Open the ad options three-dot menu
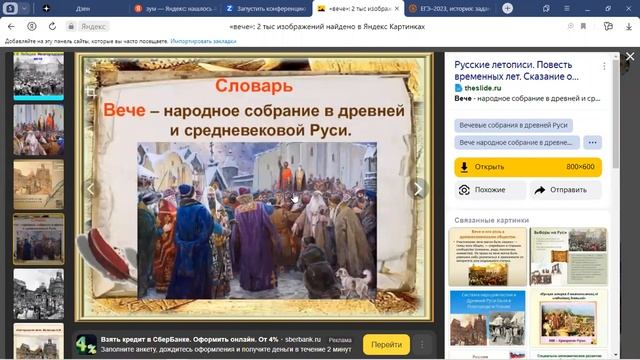Viewport: 640px width, 360px height. tap(422, 344)
